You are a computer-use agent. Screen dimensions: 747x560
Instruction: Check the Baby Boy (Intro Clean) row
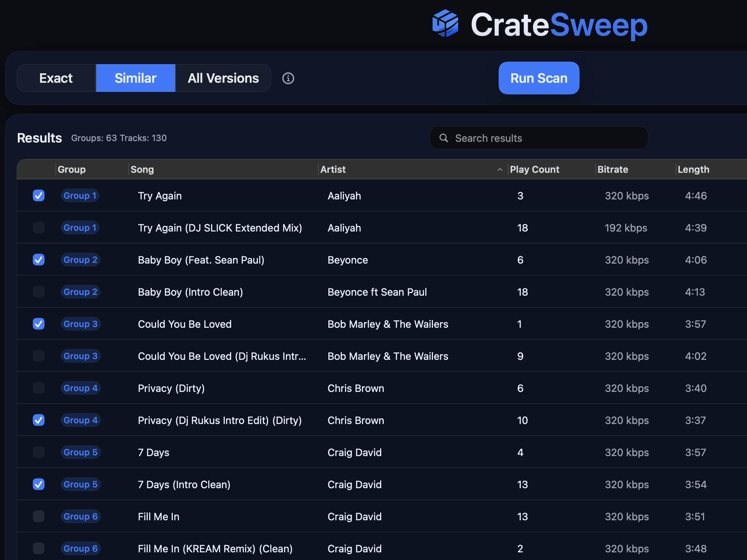pyautogui.click(x=39, y=292)
